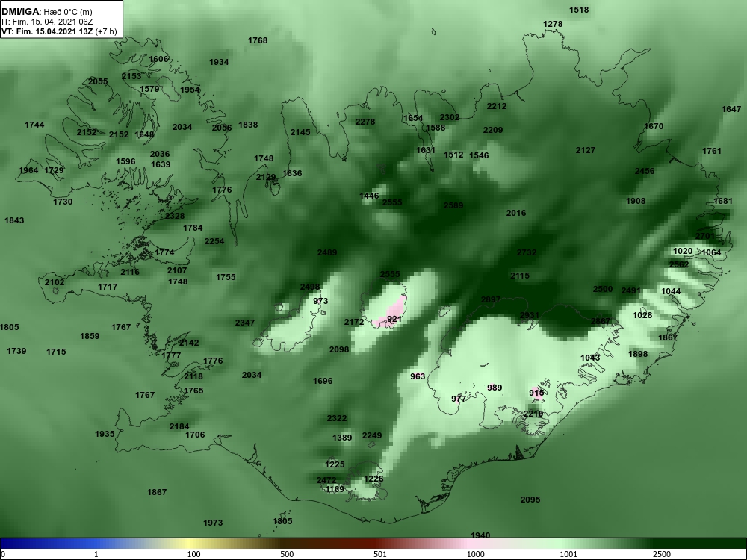Viewport: 747px width, 560px height.
Task: Select the value 1278 on the map
Action: pos(553,25)
